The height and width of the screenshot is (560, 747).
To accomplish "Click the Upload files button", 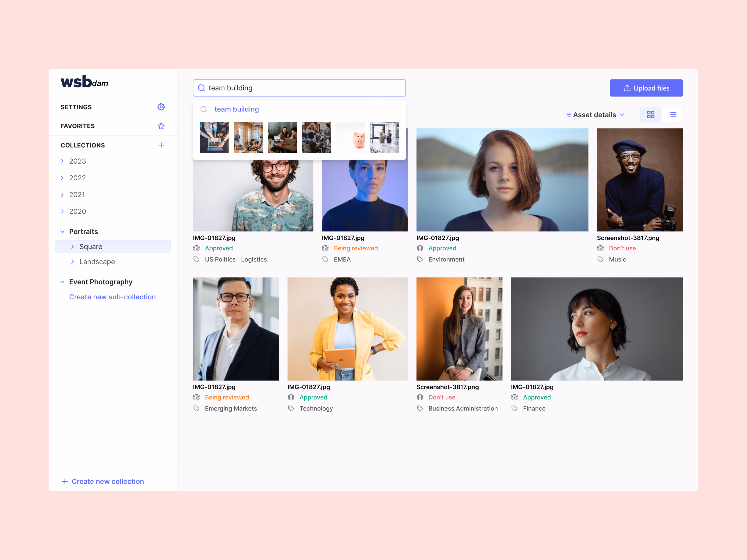I will click(646, 88).
